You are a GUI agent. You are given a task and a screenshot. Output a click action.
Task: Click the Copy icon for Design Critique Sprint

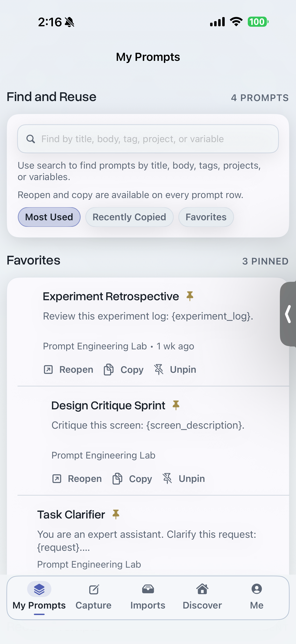click(x=117, y=479)
